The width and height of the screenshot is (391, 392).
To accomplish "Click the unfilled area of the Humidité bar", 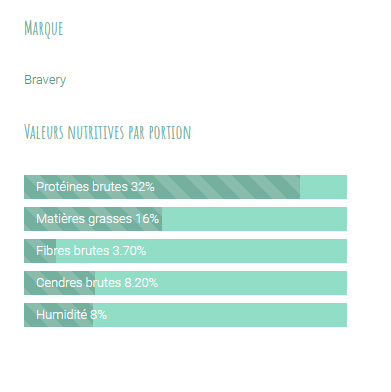I will pos(220,315).
